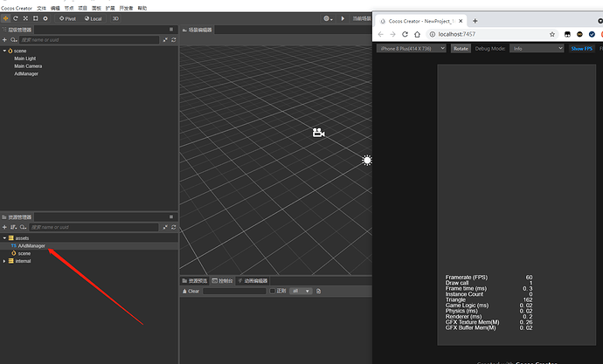This screenshot has height=364, width=603.
Task: Open the 开发者 (Developer) menu
Action: 126,8
